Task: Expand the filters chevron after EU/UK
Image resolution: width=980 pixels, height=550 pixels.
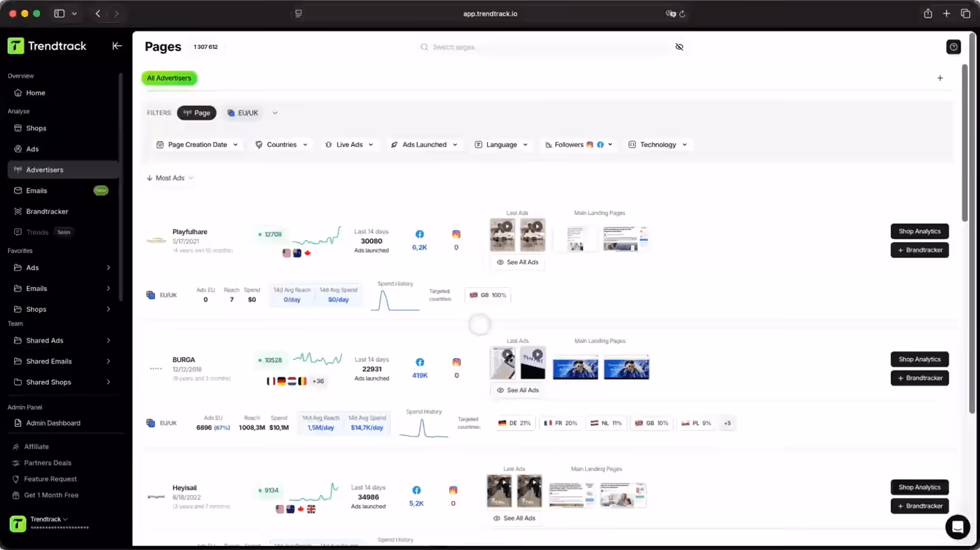Action: point(275,113)
